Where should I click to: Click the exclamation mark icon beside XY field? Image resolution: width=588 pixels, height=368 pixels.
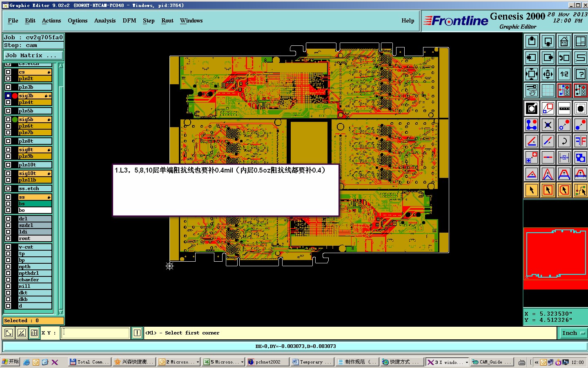137,333
